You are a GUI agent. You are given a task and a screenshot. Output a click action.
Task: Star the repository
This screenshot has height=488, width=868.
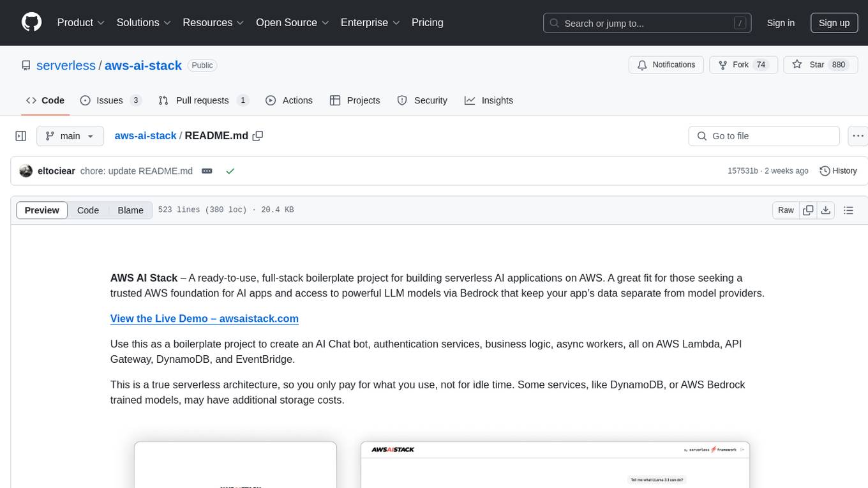[820, 65]
